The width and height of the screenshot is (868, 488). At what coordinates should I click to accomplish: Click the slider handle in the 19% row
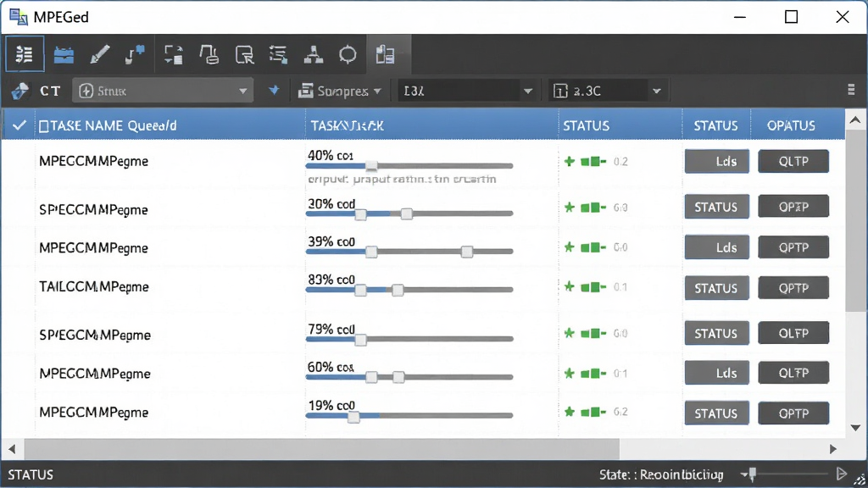[x=353, y=416]
